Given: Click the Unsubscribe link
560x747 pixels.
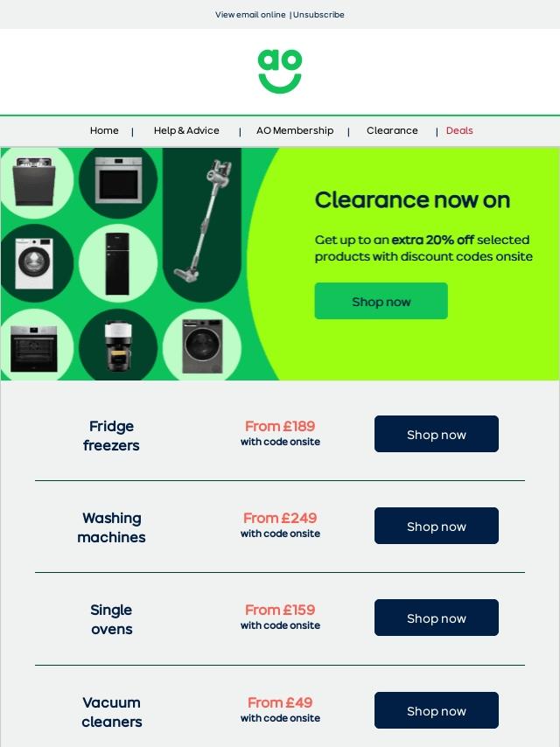Looking at the screenshot, I should (318, 15).
